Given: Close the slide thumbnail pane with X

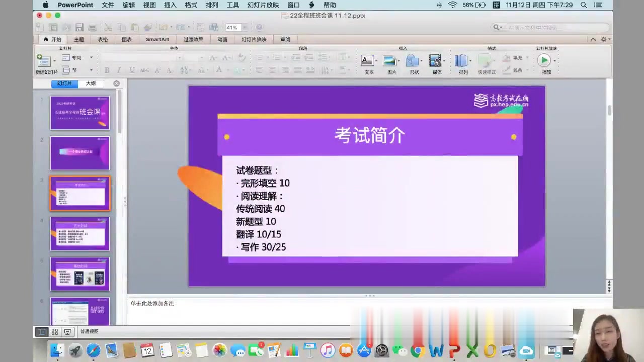Looking at the screenshot, I should click(x=117, y=83).
